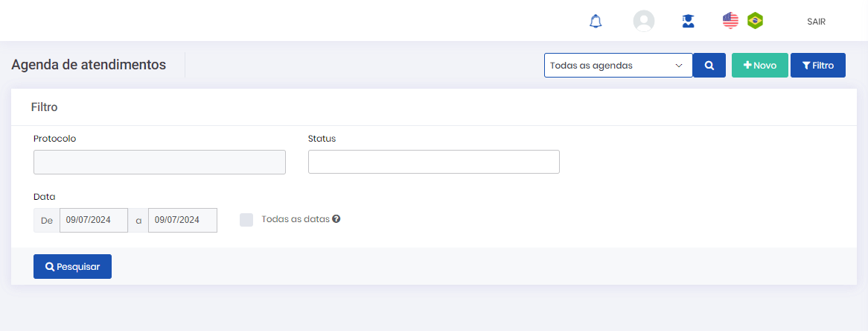The width and height of the screenshot is (868, 331).
Task: Switch language with the Brazil flag
Action: tap(755, 21)
